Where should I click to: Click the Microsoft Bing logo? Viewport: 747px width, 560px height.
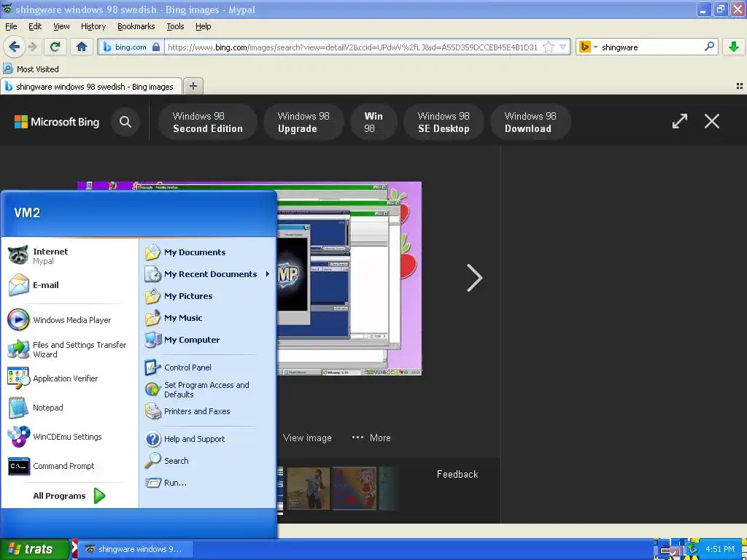tap(57, 122)
